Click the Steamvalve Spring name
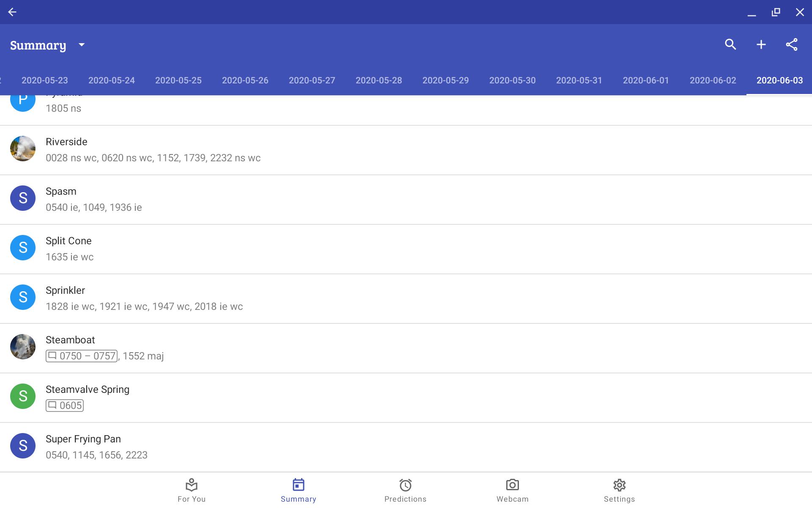Screen dimensions: 812x508 (x=88, y=389)
